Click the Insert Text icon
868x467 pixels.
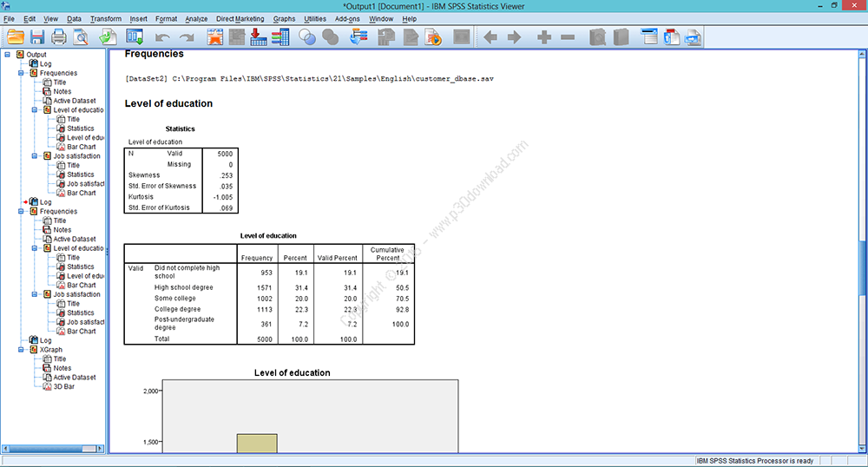click(693, 37)
